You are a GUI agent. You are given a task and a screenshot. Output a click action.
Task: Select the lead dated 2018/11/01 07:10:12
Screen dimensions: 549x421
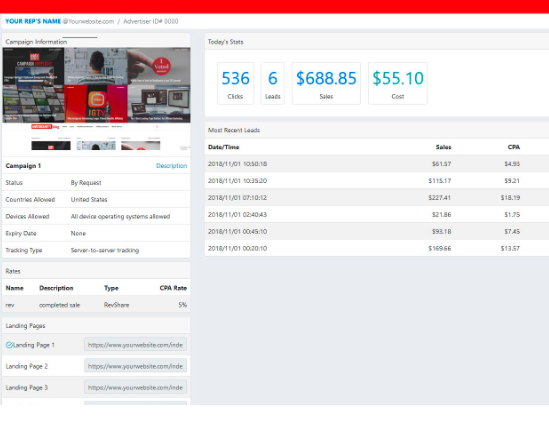pyautogui.click(x=377, y=198)
